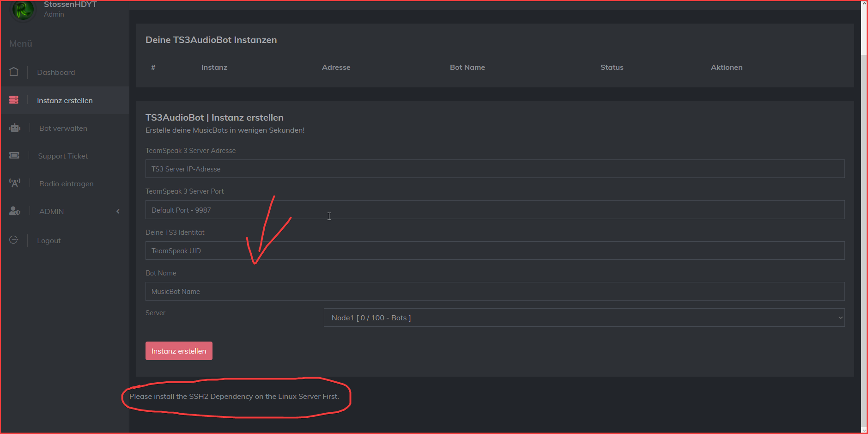Open the Server node dropdown

[x=583, y=318]
